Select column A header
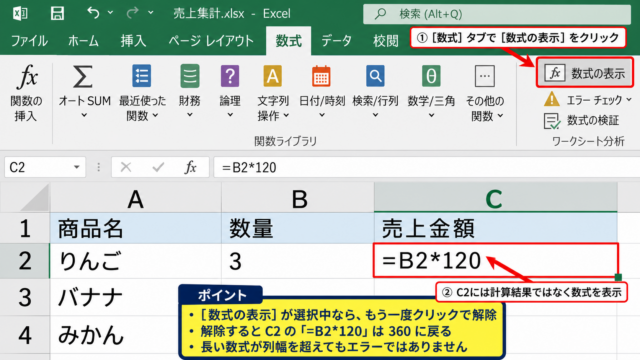This screenshot has width=640, height=360. [136, 198]
